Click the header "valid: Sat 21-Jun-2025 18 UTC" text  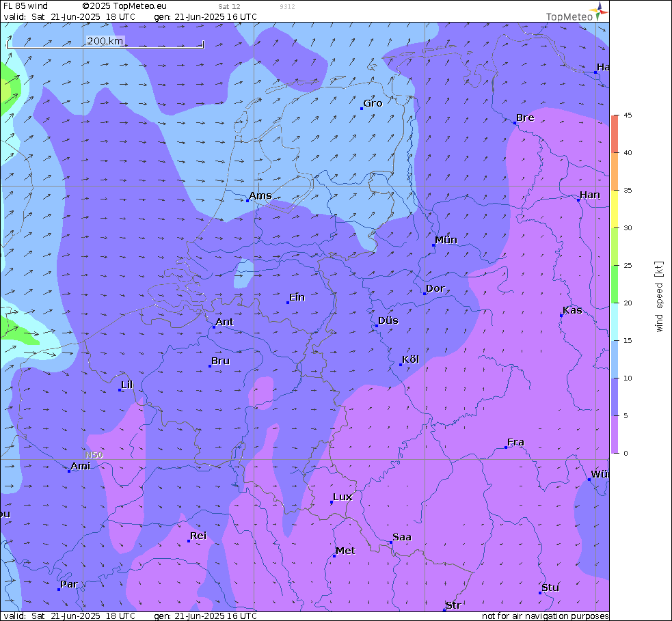click(x=70, y=16)
